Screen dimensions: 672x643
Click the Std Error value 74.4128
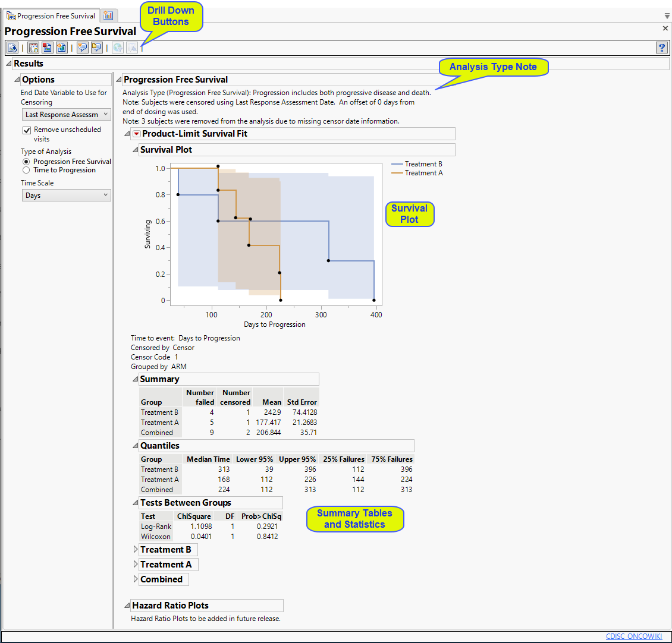click(x=304, y=412)
